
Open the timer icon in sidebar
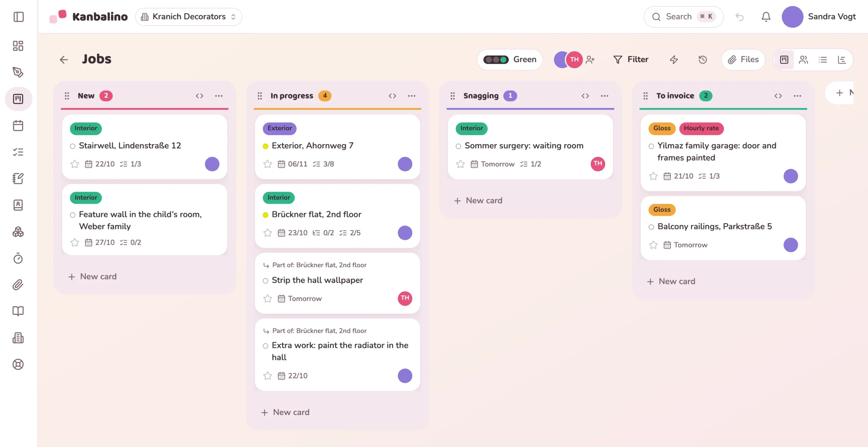coord(18,258)
